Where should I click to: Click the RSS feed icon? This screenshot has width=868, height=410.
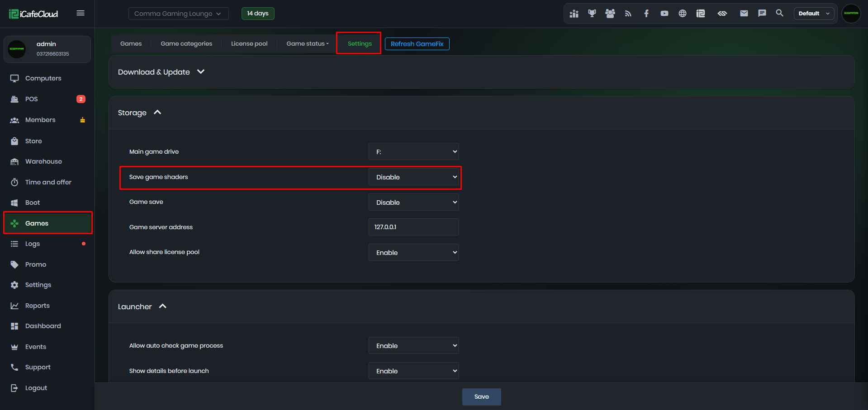click(628, 14)
